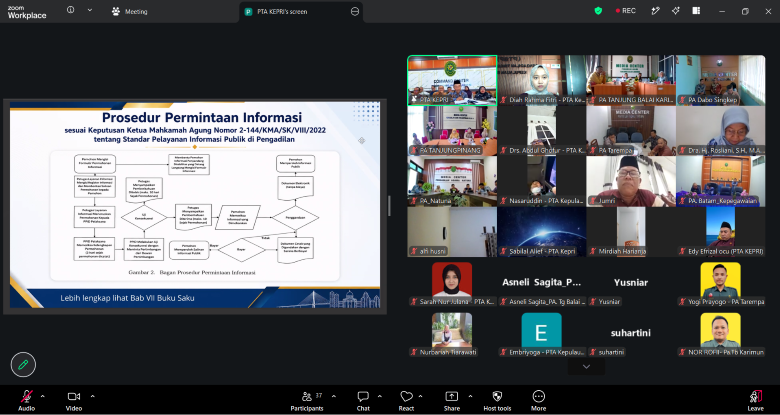Click the Zoom Workplace logo
Image resolution: width=780 pixels, height=415 pixels.
click(27, 12)
